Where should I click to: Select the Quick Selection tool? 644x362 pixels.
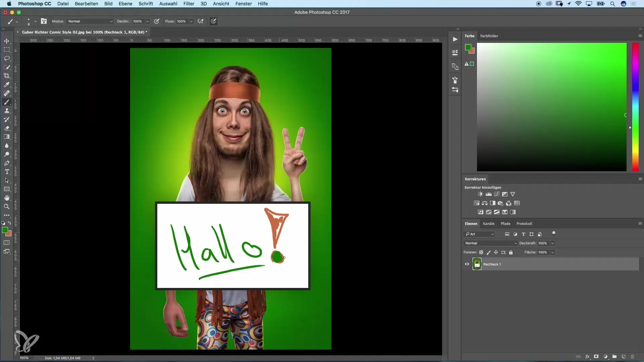pos(7,67)
